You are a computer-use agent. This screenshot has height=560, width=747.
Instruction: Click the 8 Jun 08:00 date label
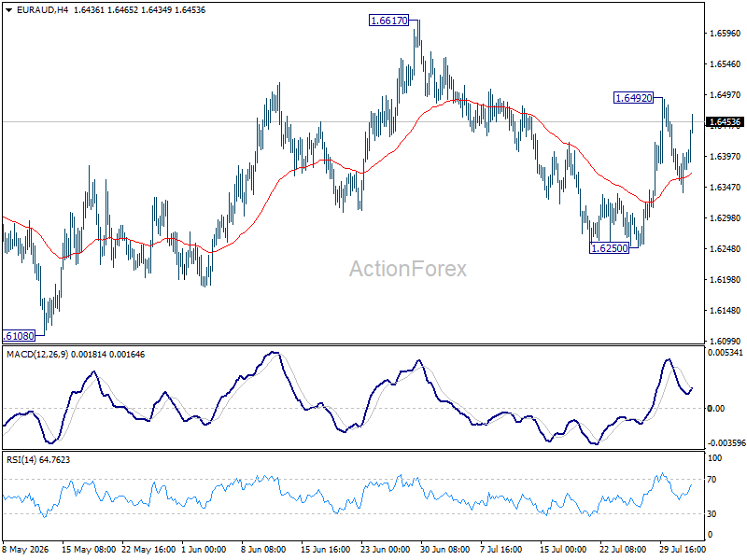263,550
